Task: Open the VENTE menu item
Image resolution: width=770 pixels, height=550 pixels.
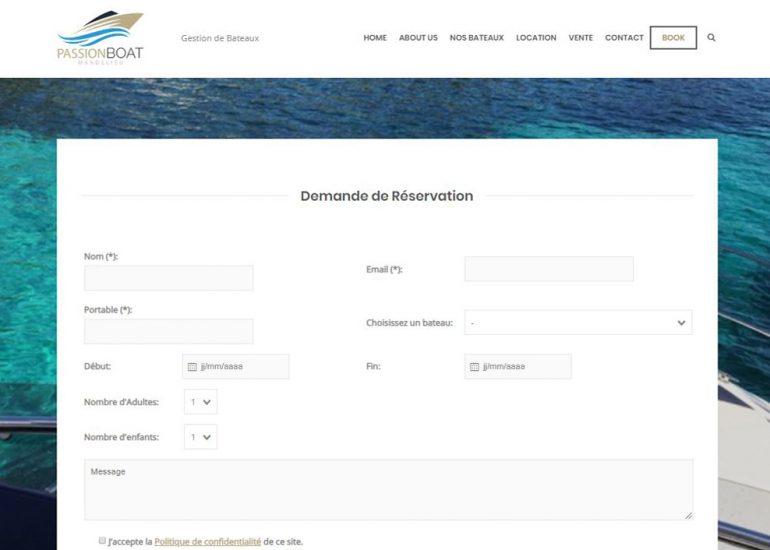Action: 581,38
